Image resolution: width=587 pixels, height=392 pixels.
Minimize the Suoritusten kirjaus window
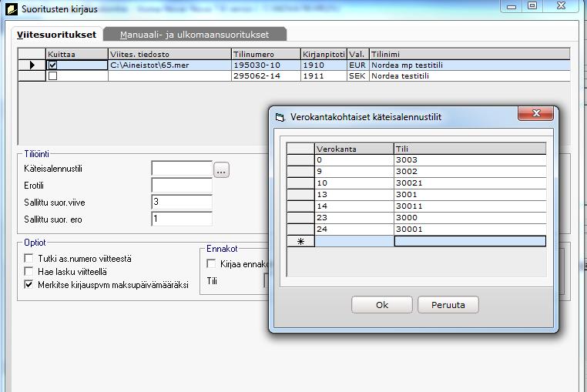[512, 6]
